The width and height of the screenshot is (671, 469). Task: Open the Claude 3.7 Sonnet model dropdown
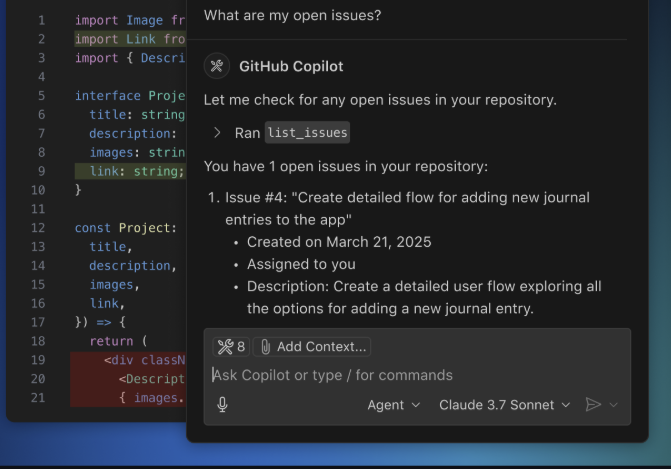click(x=505, y=405)
